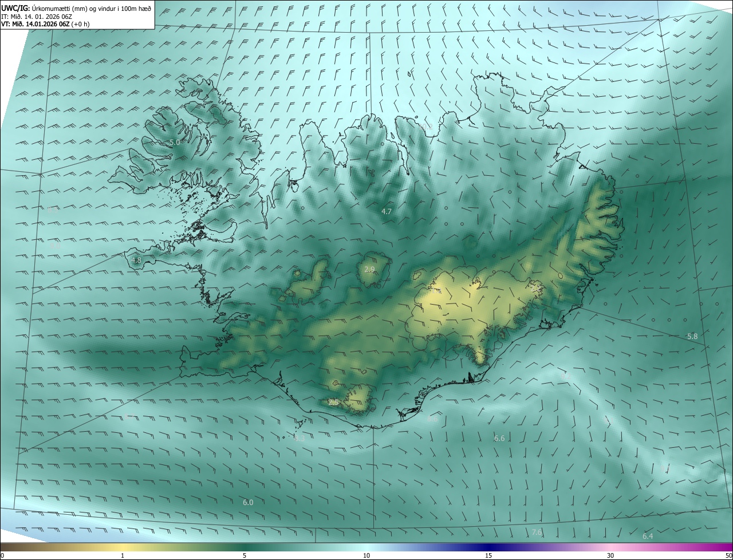Click the 8.3 value near the southwest islands
Viewport: 733px width, 560px height.
click(x=299, y=438)
